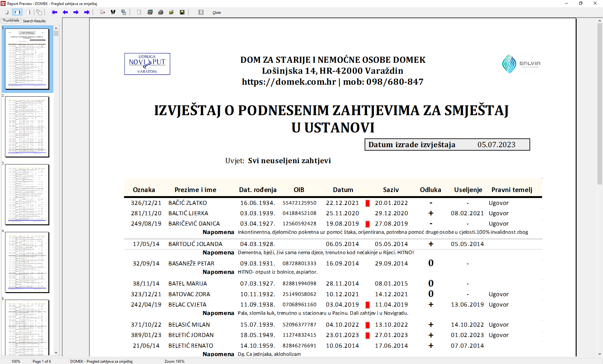Click report date 05.07.2023
The height and width of the screenshot is (364, 603).
496,145
